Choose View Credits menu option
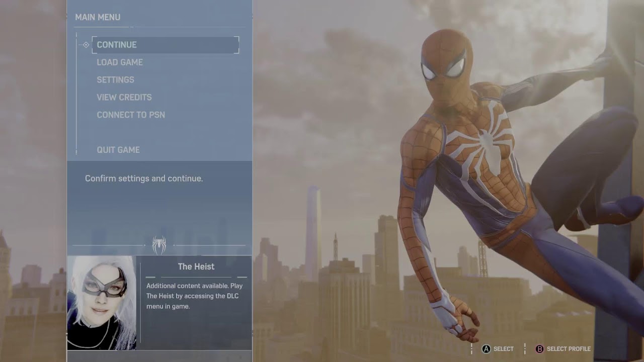This screenshot has width=644, height=362. (x=124, y=98)
